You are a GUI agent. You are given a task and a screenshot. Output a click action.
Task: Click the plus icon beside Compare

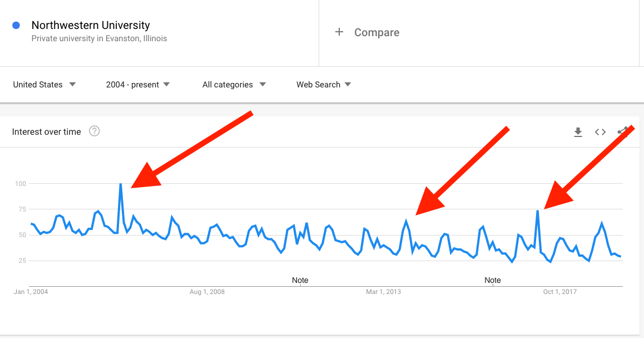tap(339, 32)
